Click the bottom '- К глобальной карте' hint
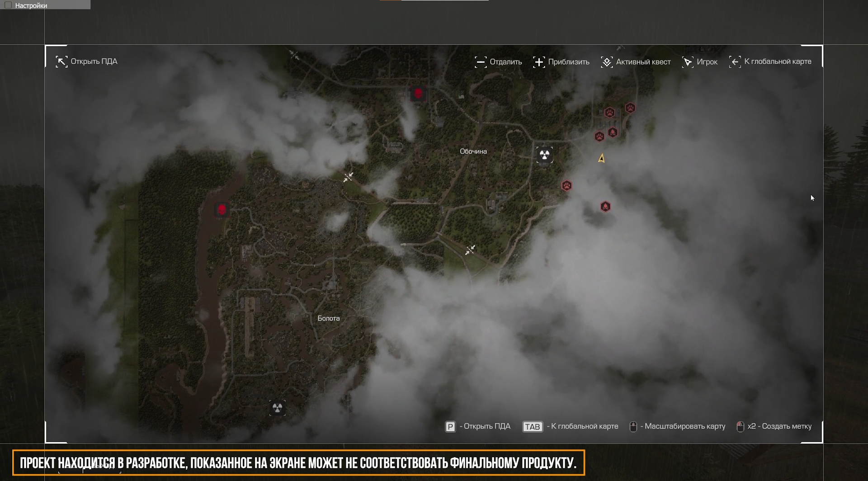This screenshot has width=868, height=481. pos(582,426)
